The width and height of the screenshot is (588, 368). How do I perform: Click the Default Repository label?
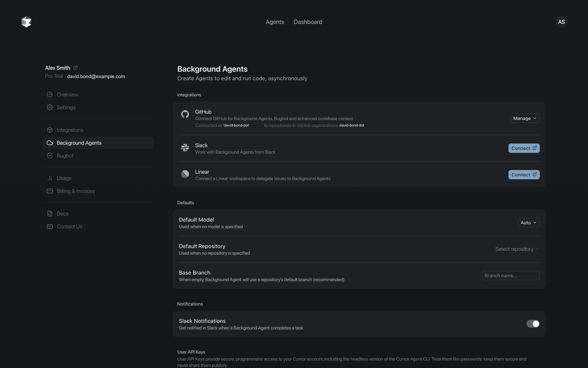[202, 246]
